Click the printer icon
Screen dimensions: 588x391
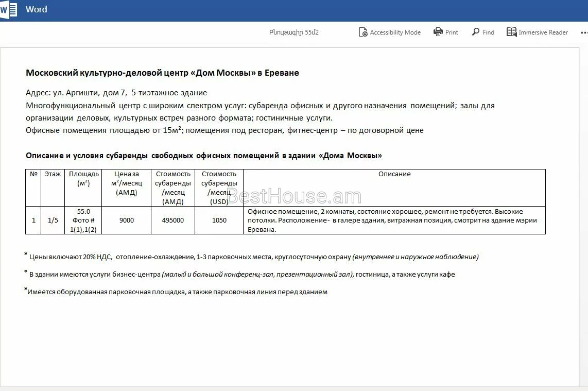(x=438, y=32)
